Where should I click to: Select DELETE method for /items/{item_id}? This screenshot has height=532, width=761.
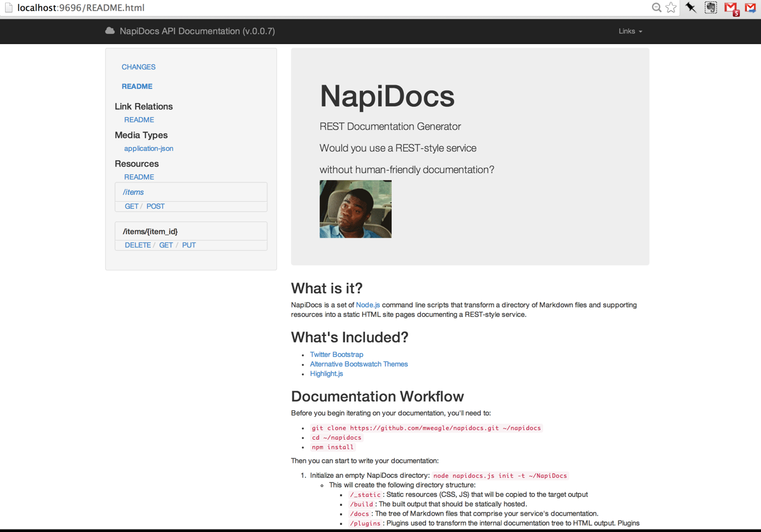click(138, 245)
